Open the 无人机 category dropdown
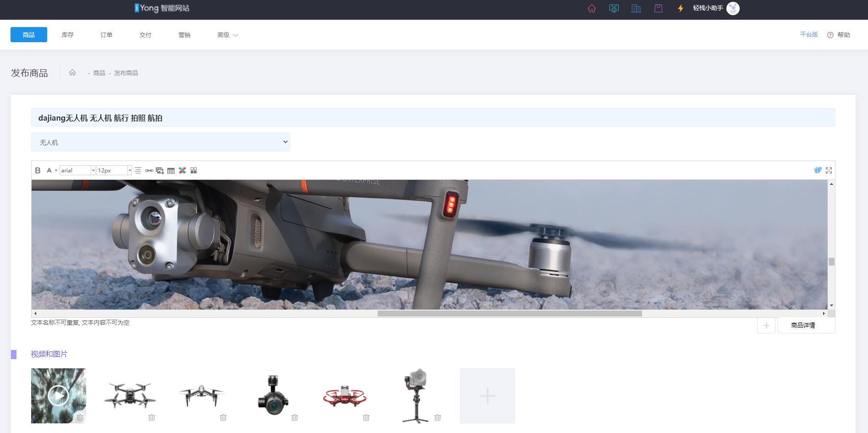The image size is (868, 433). [160, 142]
